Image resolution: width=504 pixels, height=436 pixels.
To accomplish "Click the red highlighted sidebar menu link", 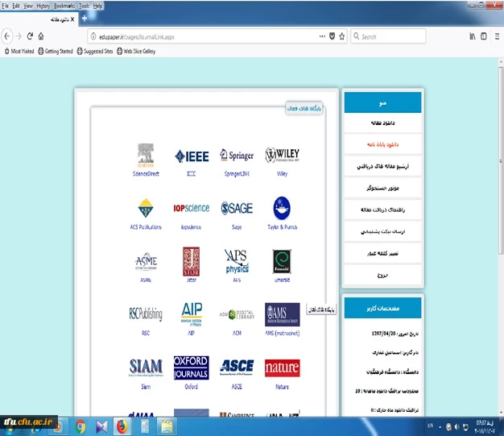I will pyautogui.click(x=382, y=143).
